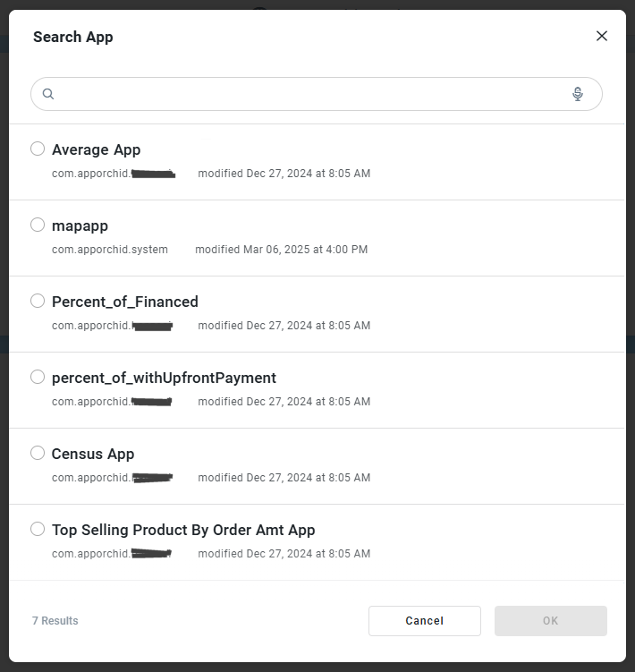Screen dimensions: 635x672
Task: Close the Search App dialog
Action: click(602, 36)
